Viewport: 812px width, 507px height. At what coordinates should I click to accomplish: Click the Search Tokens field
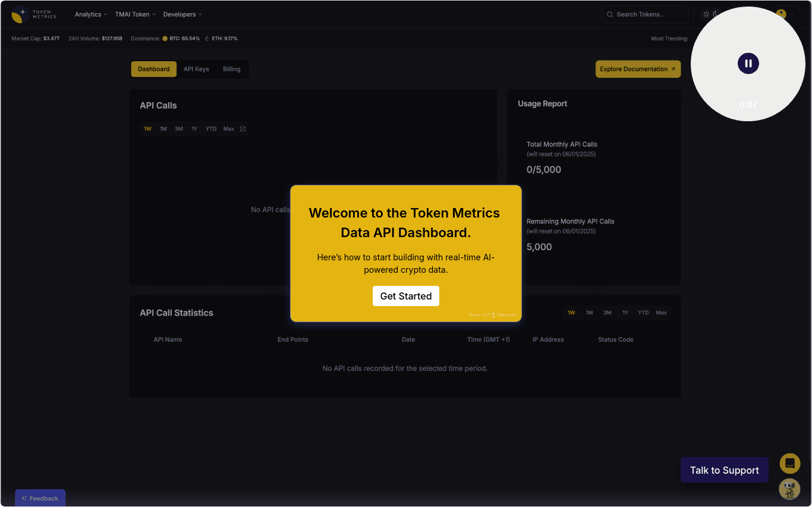pyautogui.click(x=645, y=14)
